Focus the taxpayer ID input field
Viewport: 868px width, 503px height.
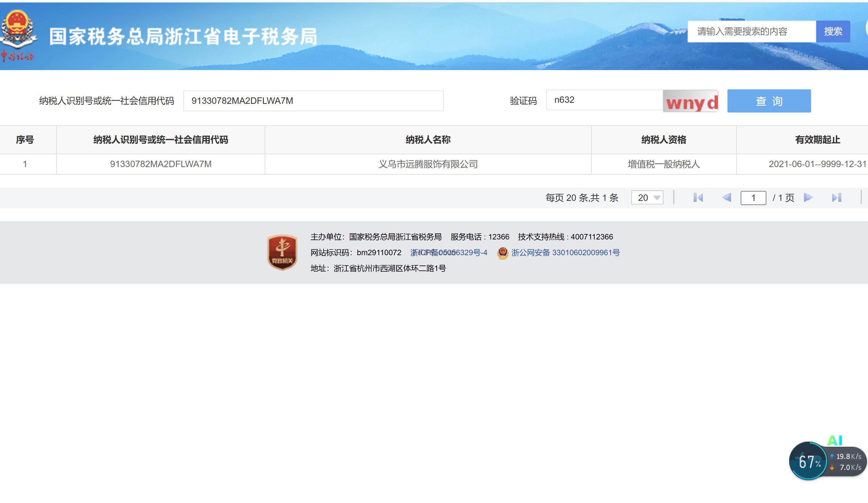313,101
